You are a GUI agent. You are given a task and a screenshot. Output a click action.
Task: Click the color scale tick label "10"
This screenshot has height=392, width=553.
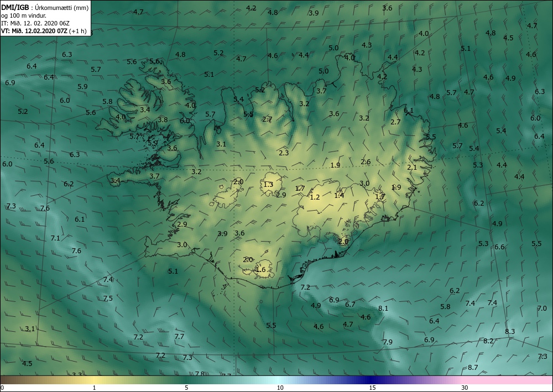click(280, 388)
